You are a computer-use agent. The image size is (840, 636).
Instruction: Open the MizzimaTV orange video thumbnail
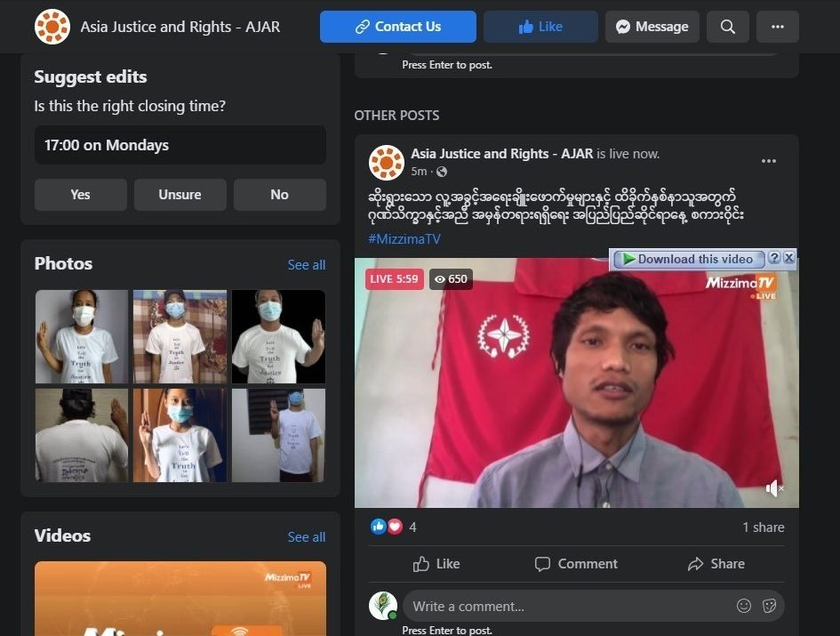point(180,599)
